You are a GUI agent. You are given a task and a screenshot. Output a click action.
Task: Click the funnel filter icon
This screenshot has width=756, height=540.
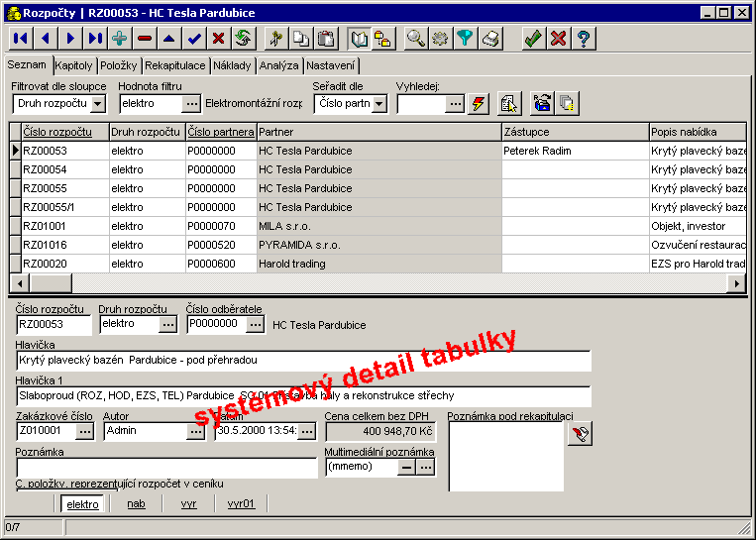[465, 39]
